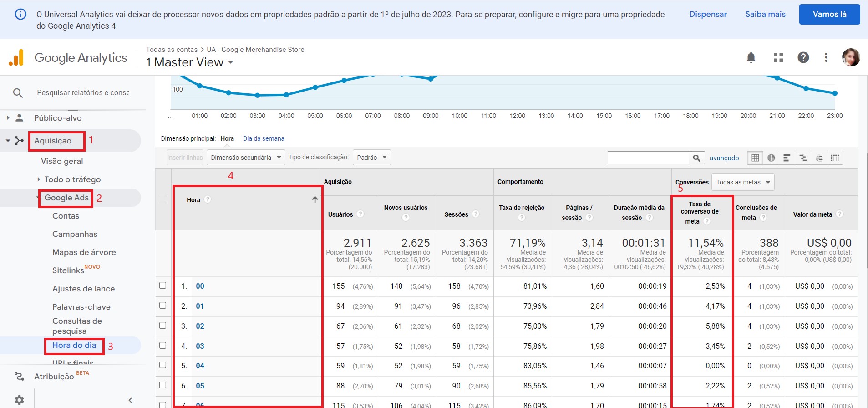
Task: Open the three-dot more options menu
Action: tap(826, 57)
